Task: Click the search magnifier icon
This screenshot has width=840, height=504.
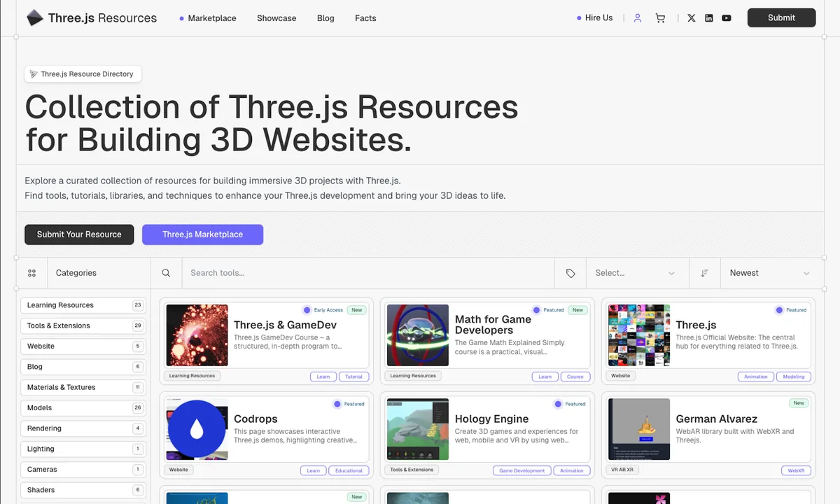Action: [166, 273]
